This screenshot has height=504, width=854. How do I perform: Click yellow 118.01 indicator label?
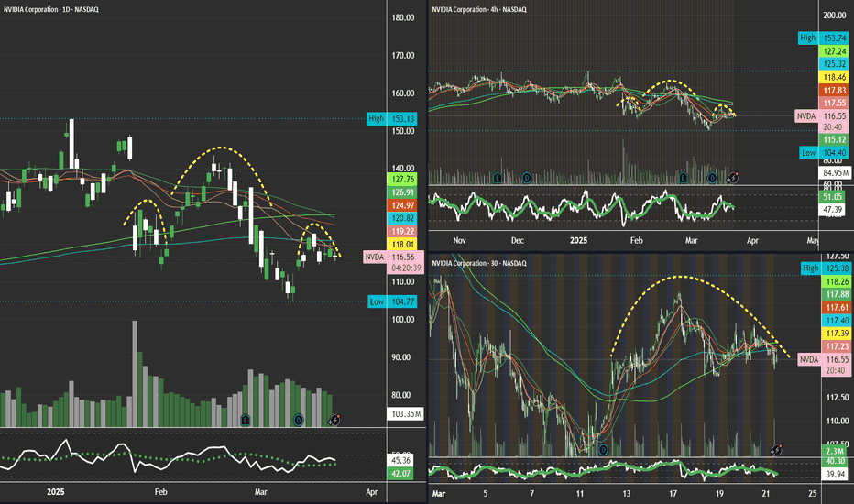click(x=402, y=244)
